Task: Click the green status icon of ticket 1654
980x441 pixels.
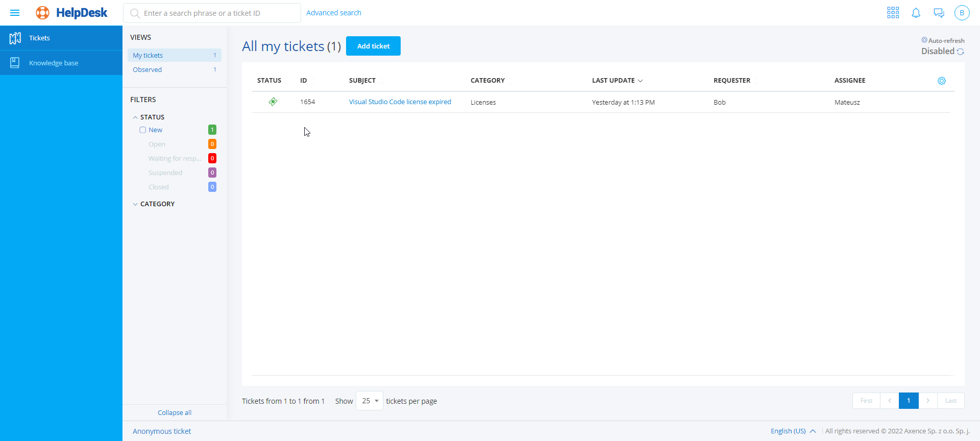Action: (x=273, y=102)
